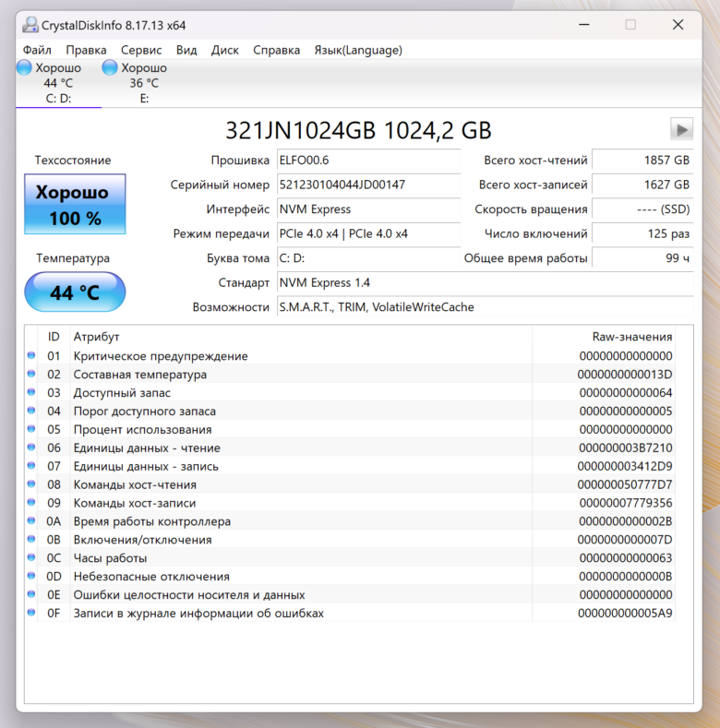Click the next disk arrow button
Screen dimensions: 720x728
pos(681,129)
